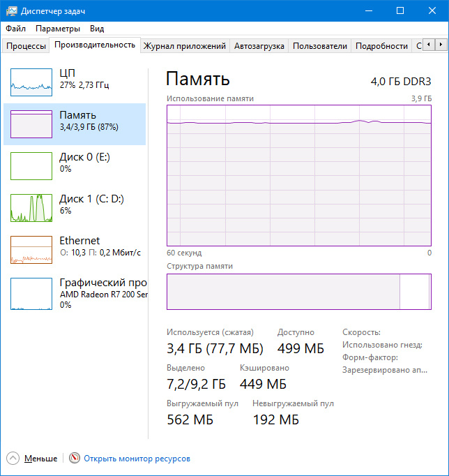Select the Память mini graph thumbnail
The image size is (449, 476).
pyautogui.click(x=31, y=124)
